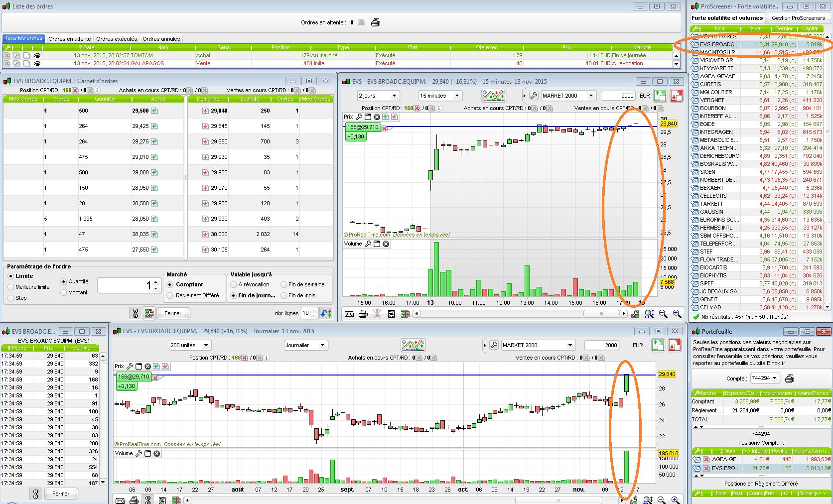
Task: Open Prix panel wrench settings in the 15-minute chart
Action: (x=359, y=117)
